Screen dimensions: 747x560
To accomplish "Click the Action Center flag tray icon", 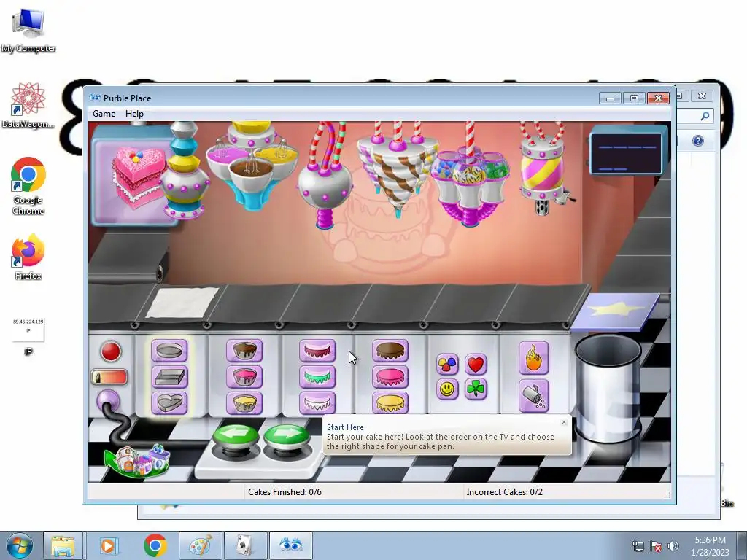I will [x=656, y=546].
